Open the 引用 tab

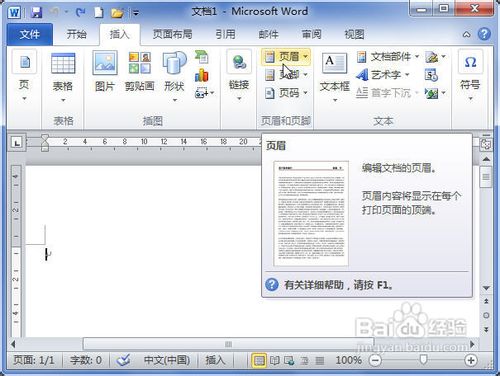[225, 34]
